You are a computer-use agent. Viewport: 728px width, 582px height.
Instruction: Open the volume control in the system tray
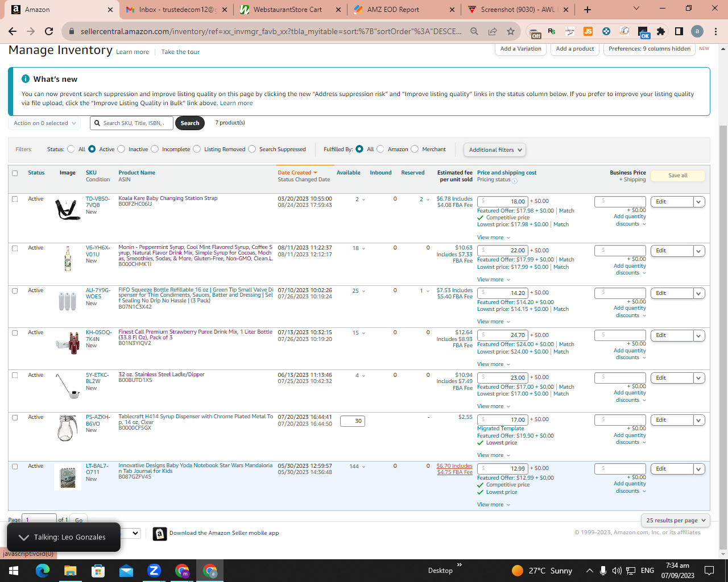(617, 571)
